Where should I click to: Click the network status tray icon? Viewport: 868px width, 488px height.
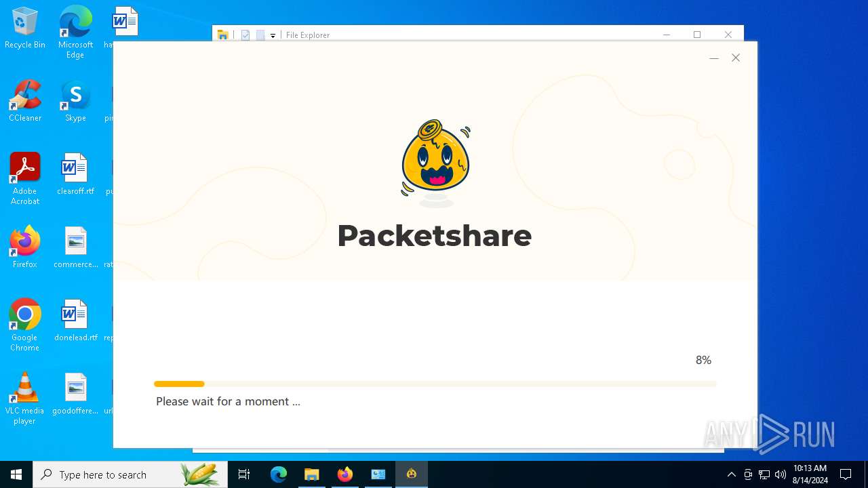pyautogui.click(x=764, y=474)
